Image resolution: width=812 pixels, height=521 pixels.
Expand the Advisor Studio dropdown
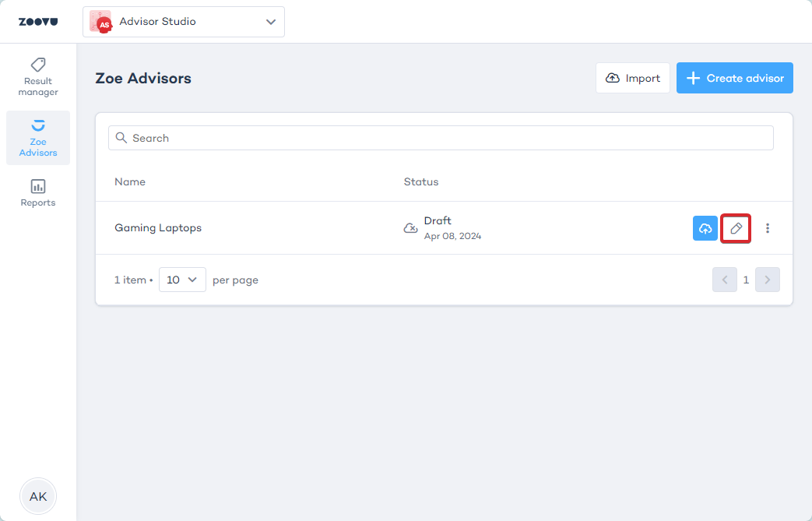[x=270, y=22]
